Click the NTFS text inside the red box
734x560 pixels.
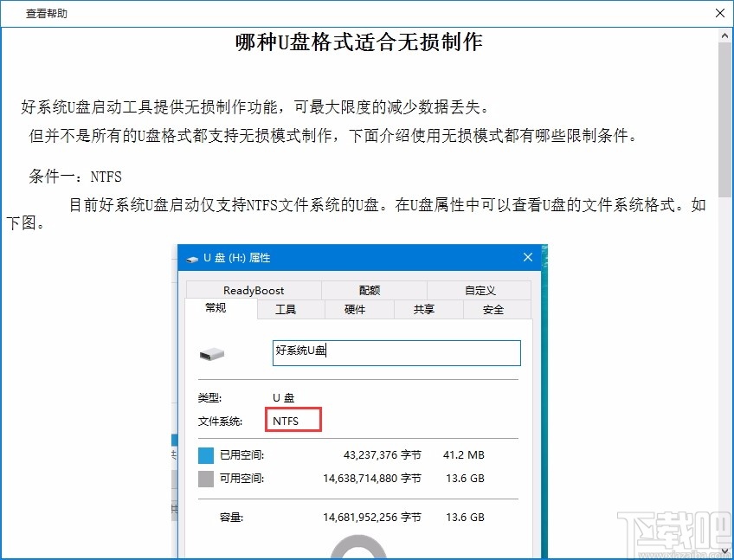292,419
